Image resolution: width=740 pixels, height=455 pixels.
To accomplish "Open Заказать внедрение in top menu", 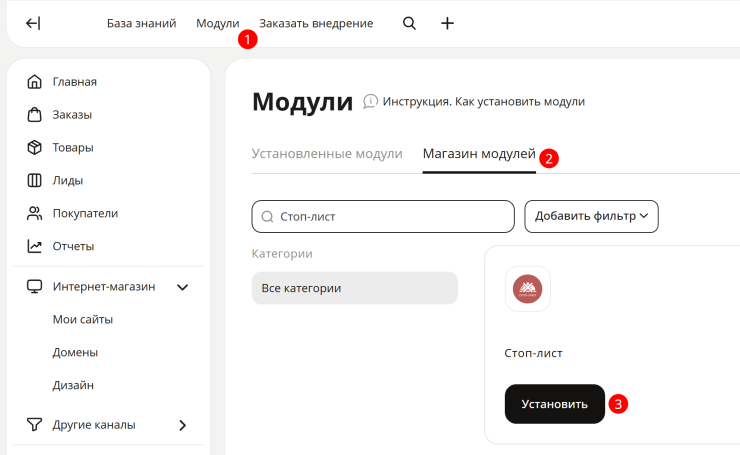I will click(x=316, y=23).
